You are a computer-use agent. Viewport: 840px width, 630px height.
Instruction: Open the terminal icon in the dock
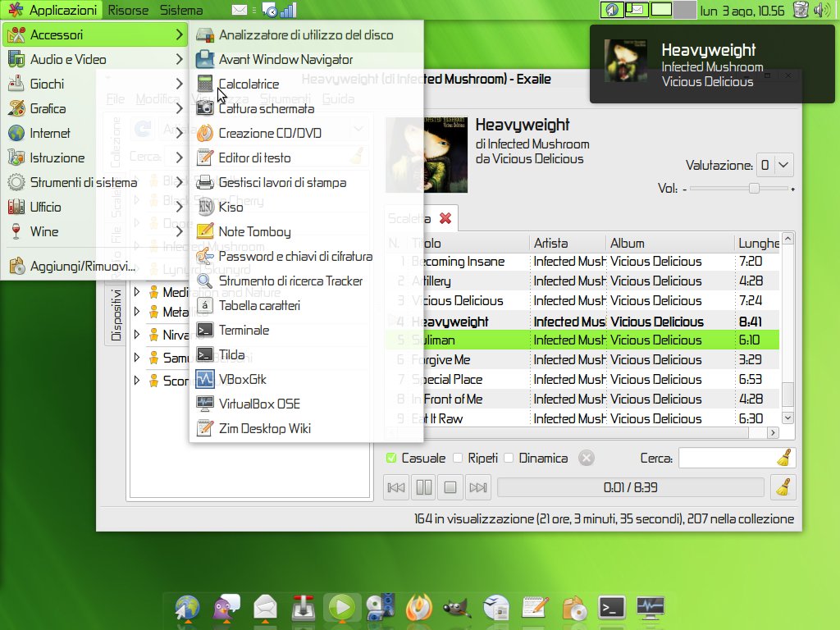(612, 608)
